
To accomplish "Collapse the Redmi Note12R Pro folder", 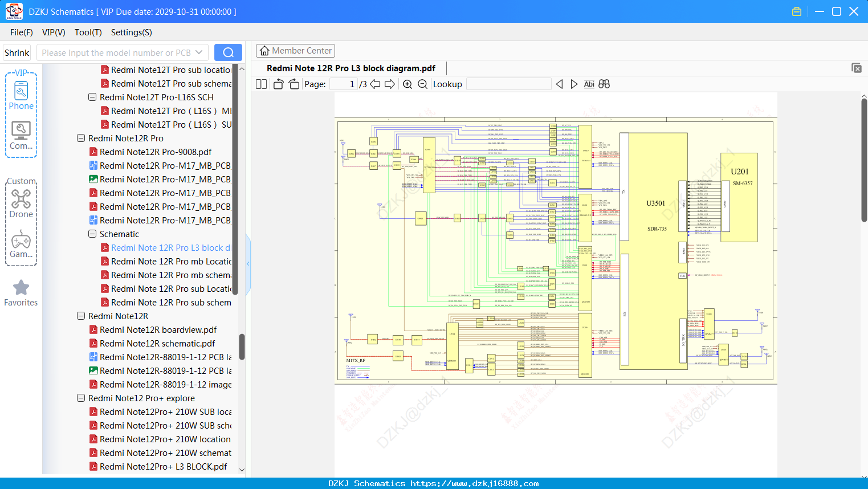I will (x=81, y=138).
